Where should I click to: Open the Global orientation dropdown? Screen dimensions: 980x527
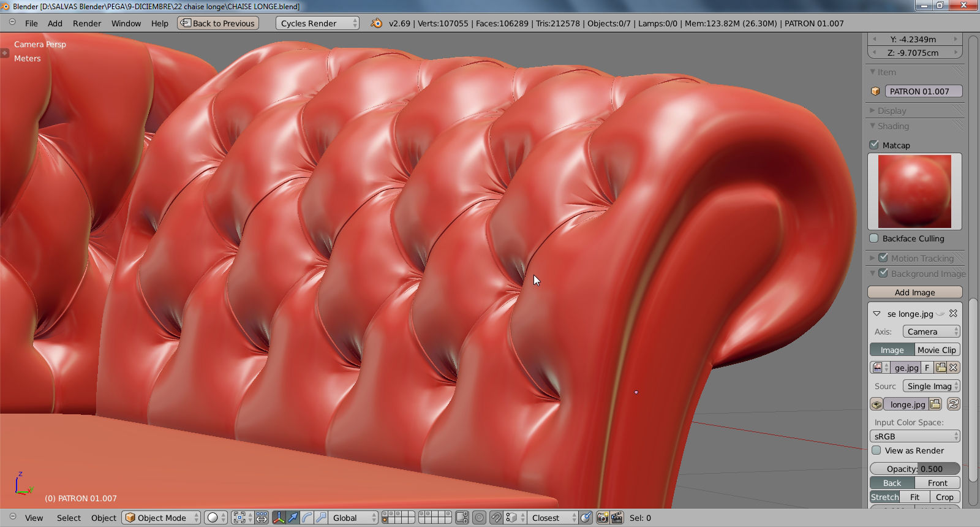tap(355, 518)
